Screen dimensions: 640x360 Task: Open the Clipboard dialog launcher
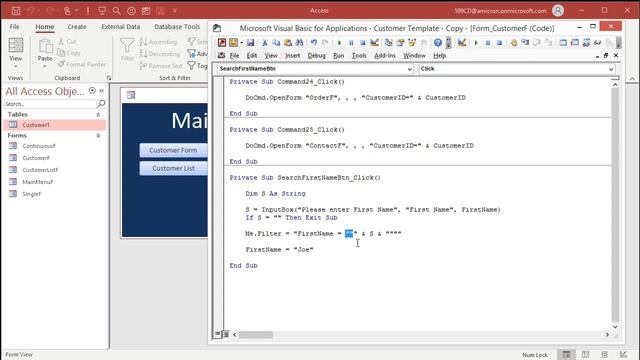[x=109, y=78]
